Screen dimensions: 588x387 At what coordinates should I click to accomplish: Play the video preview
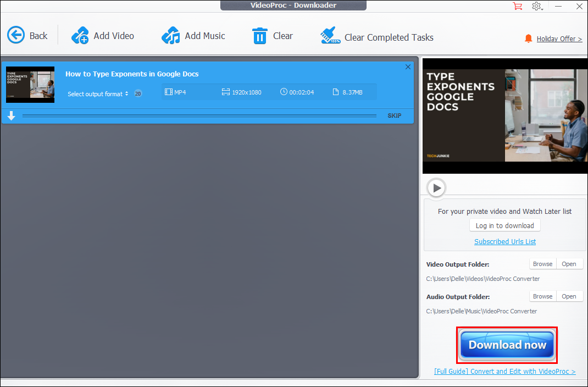click(436, 188)
